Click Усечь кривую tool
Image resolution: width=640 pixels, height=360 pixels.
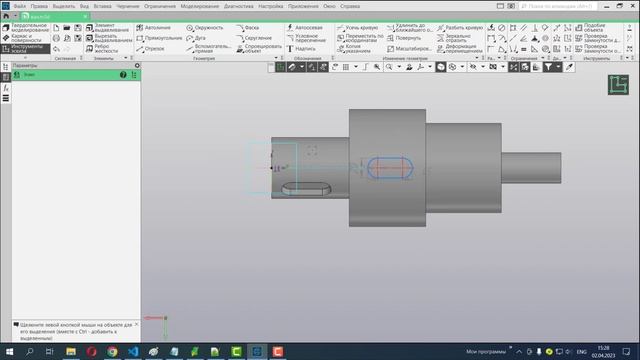pos(358,28)
